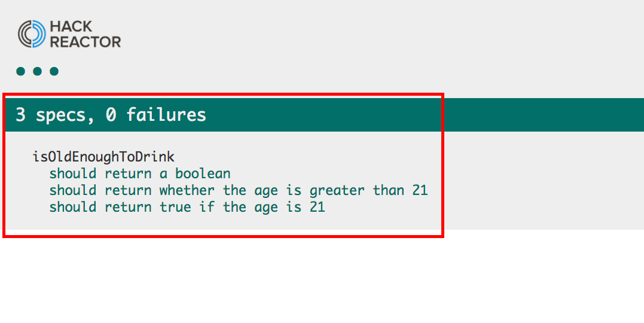The width and height of the screenshot is (644, 323).
Task: Click the REACTOR word in the logo
Action: pos(86,42)
